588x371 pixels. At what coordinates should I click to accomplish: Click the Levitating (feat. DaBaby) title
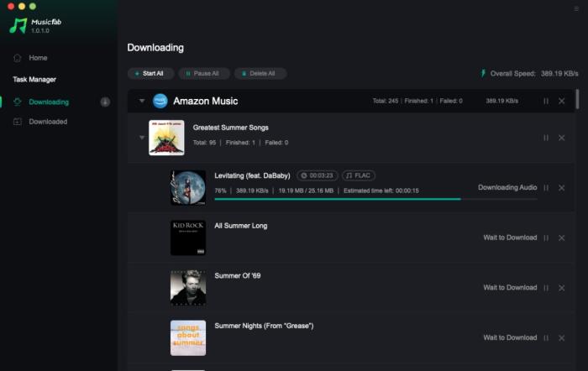[252, 175]
